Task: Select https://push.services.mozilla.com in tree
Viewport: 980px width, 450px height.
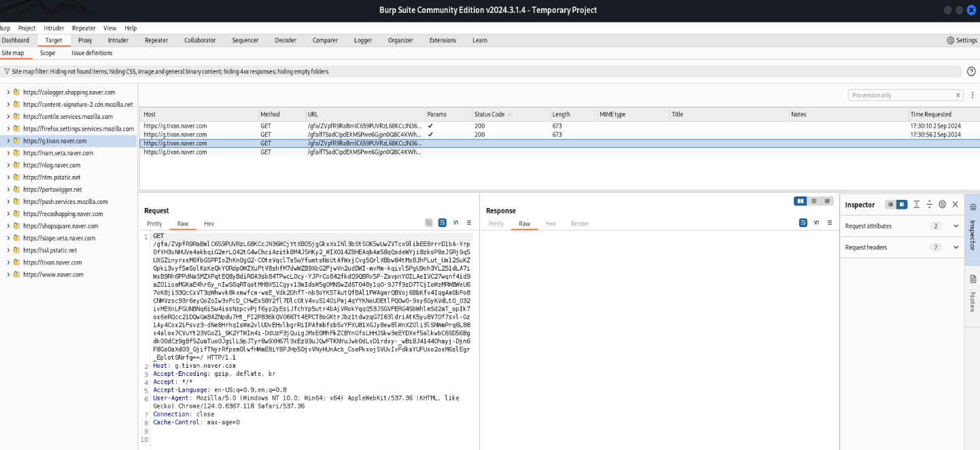Action: (x=65, y=202)
